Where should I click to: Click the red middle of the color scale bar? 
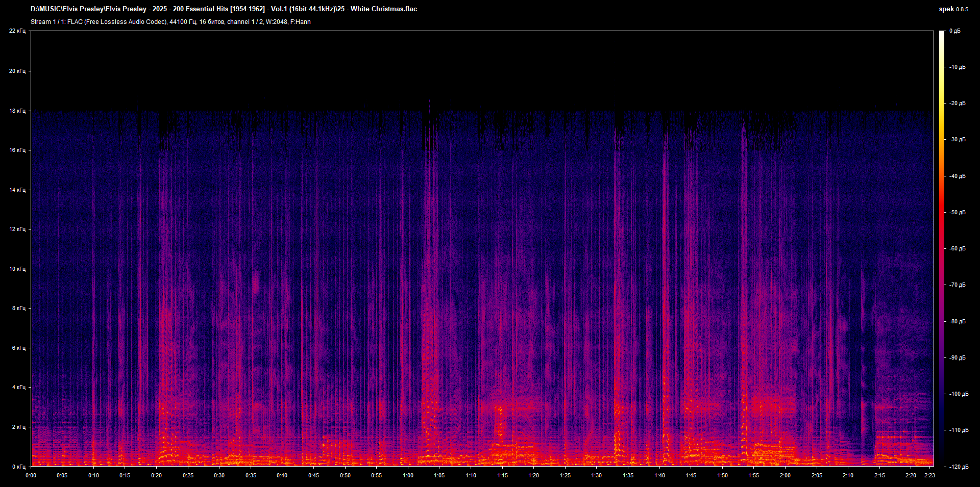tap(942, 214)
